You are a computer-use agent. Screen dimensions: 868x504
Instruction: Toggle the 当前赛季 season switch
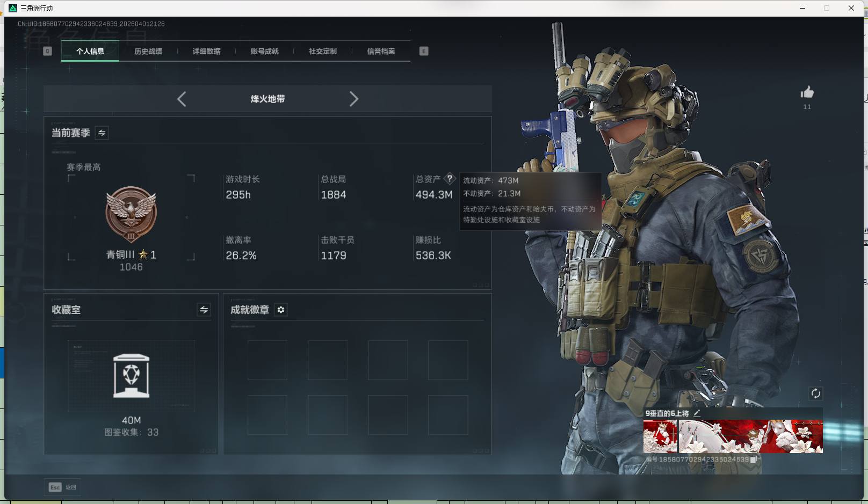pos(102,133)
